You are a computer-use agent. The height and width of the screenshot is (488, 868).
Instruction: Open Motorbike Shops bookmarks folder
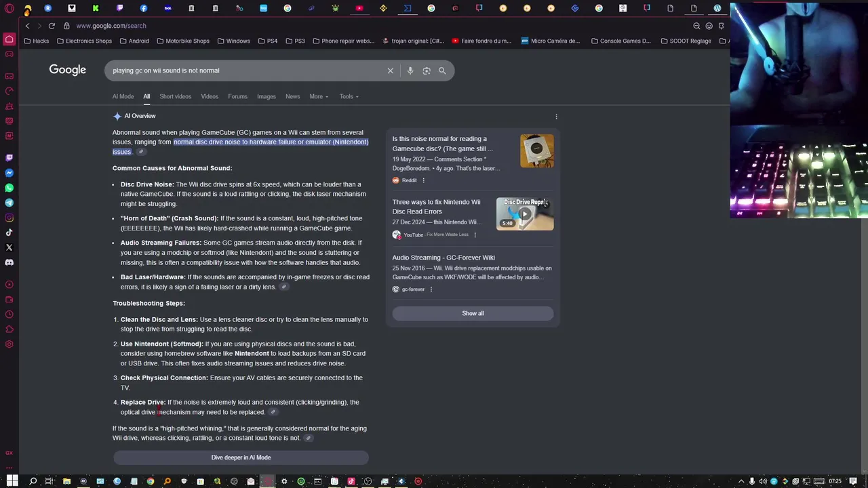point(183,41)
